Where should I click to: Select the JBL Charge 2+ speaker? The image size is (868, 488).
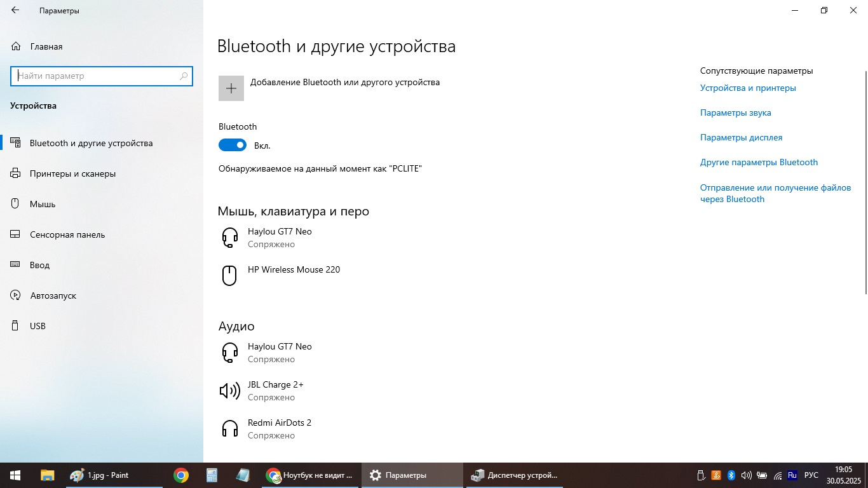pyautogui.click(x=276, y=391)
